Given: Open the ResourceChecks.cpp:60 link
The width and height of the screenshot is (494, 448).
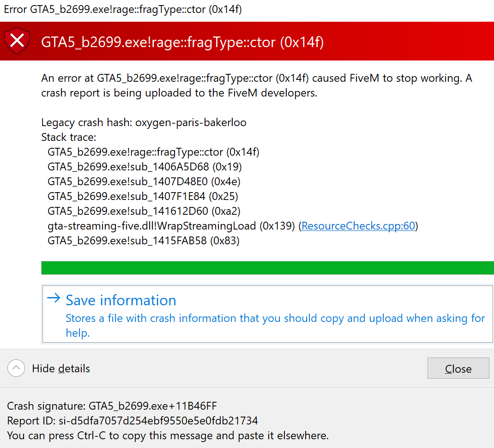Looking at the screenshot, I should point(358,226).
